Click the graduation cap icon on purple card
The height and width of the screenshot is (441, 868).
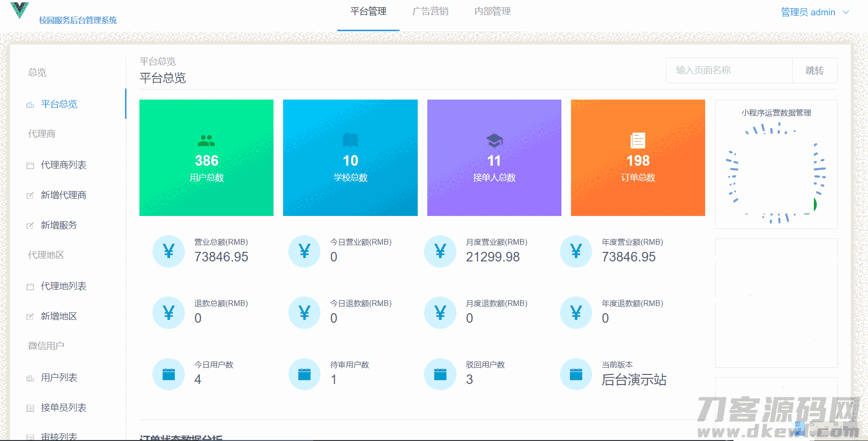(494, 140)
